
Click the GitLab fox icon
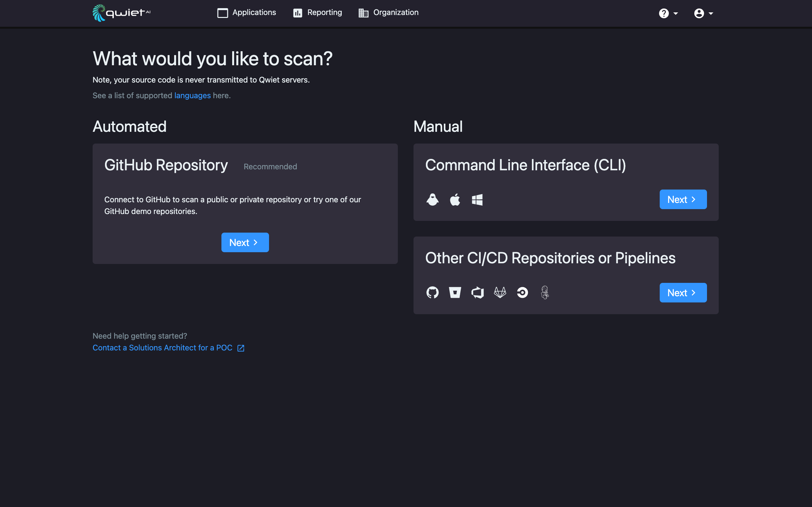pyautogui.click(x=500, y=292)
